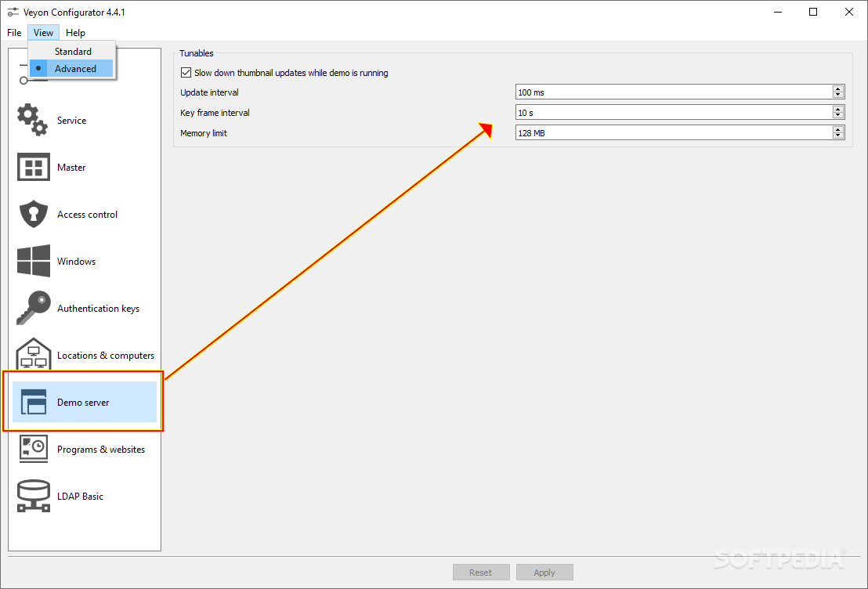This screenshot has height=589, width=868.
Task: Increase the Key frame interval value
Action: pos(838,109)
